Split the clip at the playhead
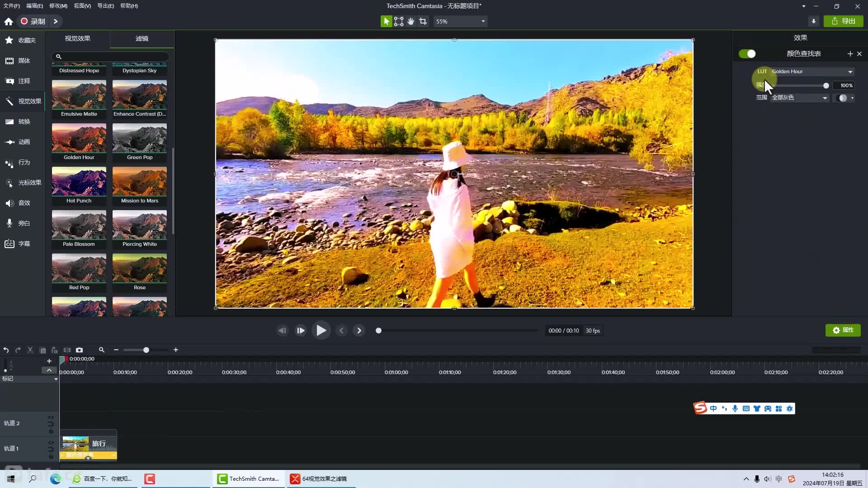This screenshot has width=868, height=488. pos(67,350)
